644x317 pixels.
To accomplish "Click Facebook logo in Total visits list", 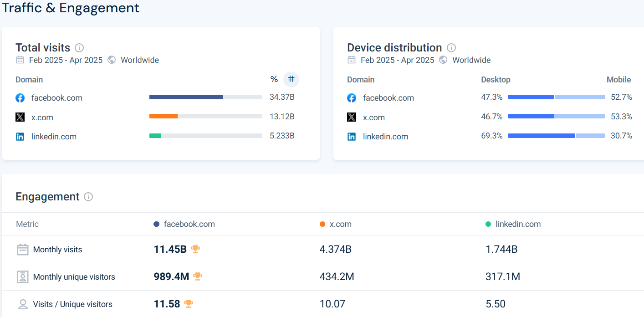I will tap(20, 98).
